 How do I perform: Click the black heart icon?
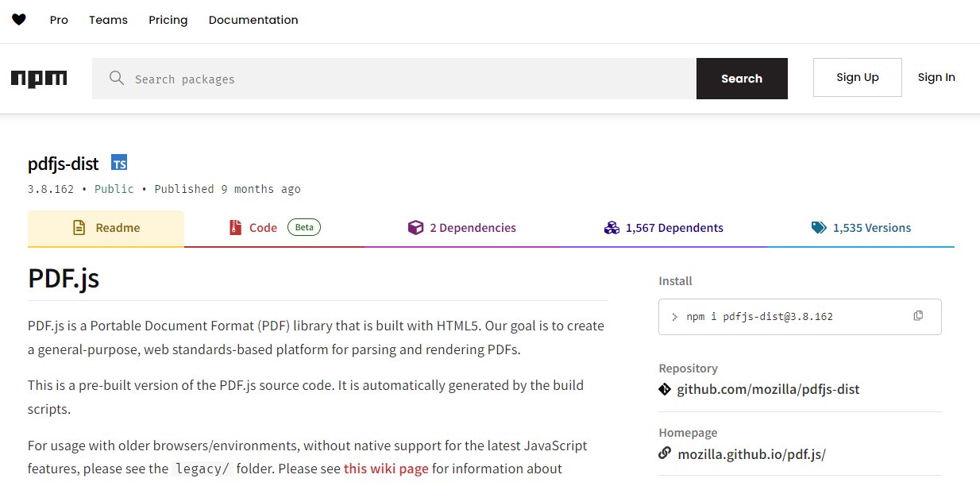point(19,20)
